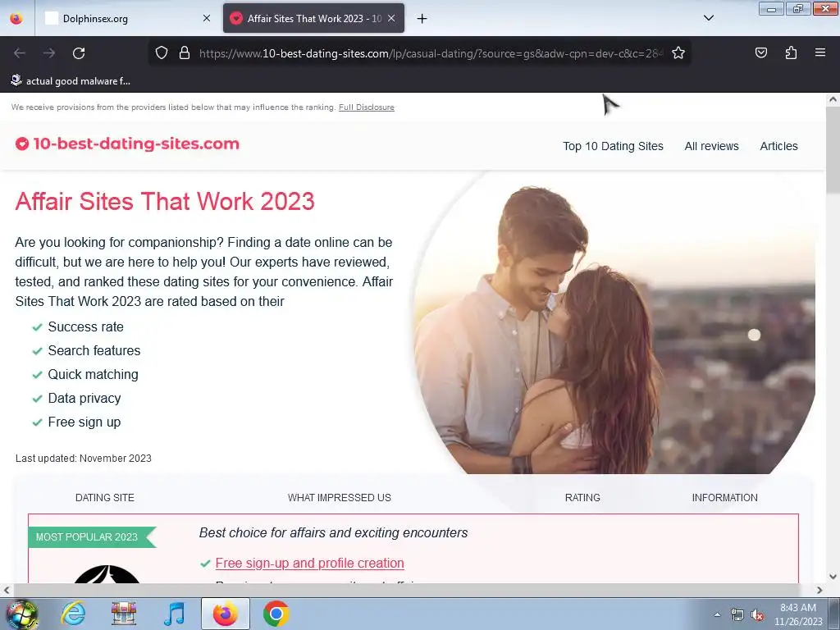Close the Dolphinsex.org tab
This screenshot has width=840, height=630.
point(206,18)
